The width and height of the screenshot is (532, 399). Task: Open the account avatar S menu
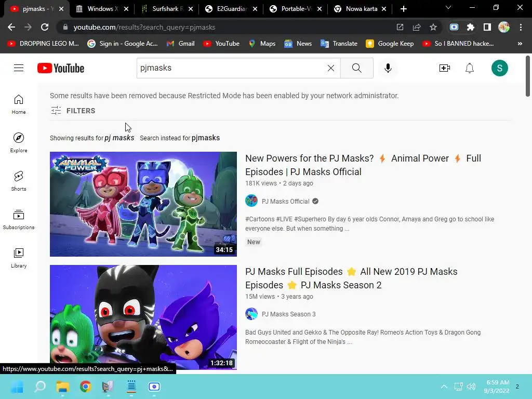pyautogui.click(x=499, y=68)
